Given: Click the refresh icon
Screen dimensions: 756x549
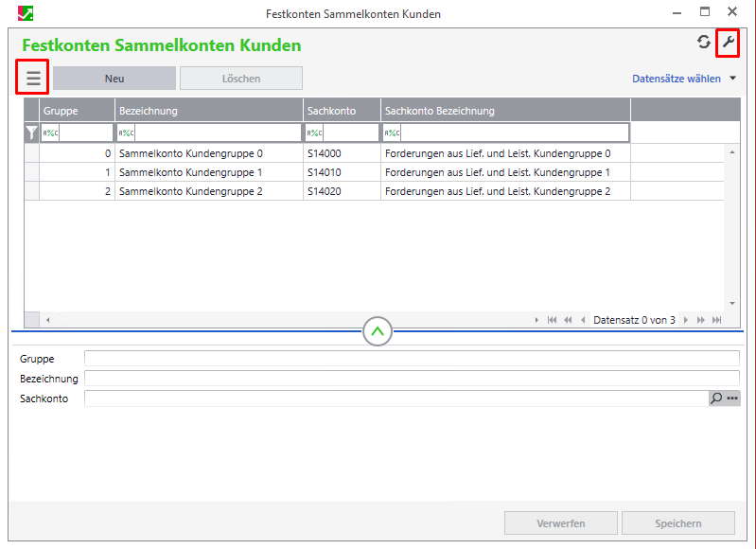Looking at the screenshot, I should point(703,43).
